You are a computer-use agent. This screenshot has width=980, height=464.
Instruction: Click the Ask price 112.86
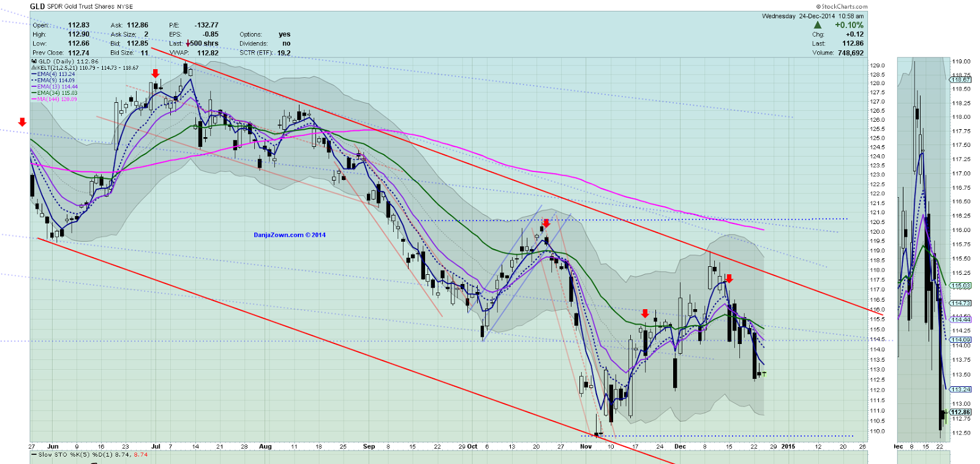pos(138,25)
